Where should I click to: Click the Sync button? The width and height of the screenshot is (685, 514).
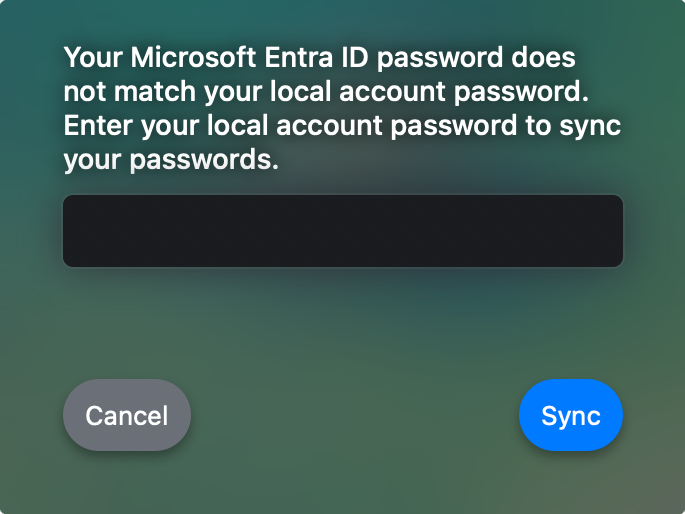point(571,415)
